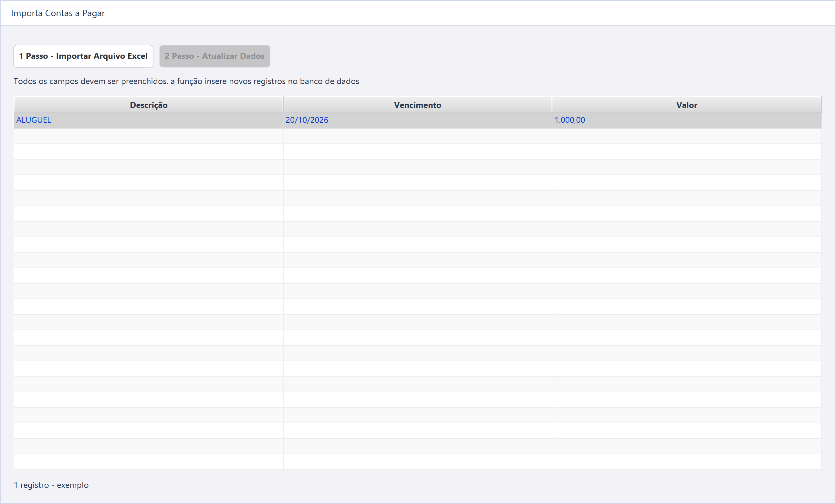Click the 1 Passo - Importar Arquivo Excel button
The image size is (836, 504).
click(83, 56)
